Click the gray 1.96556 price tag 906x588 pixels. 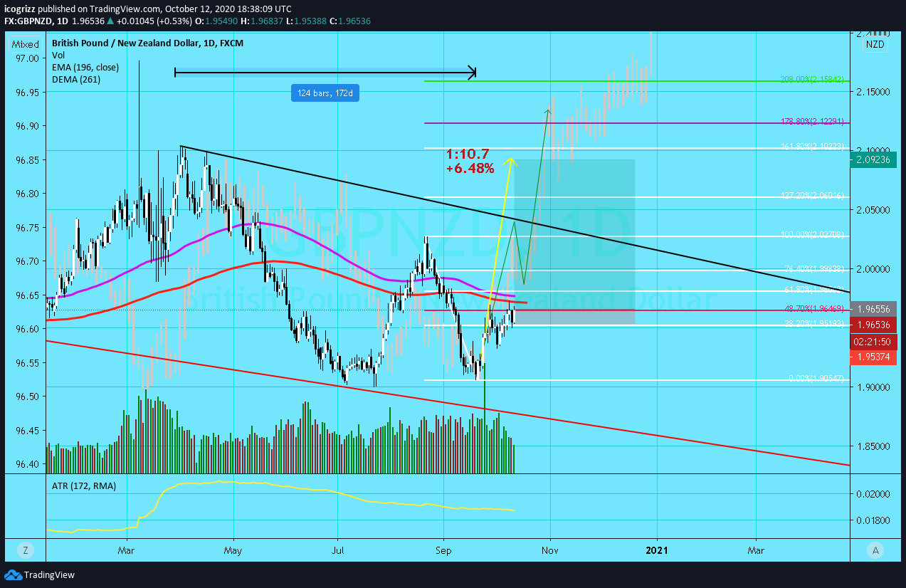coord(873,309)
